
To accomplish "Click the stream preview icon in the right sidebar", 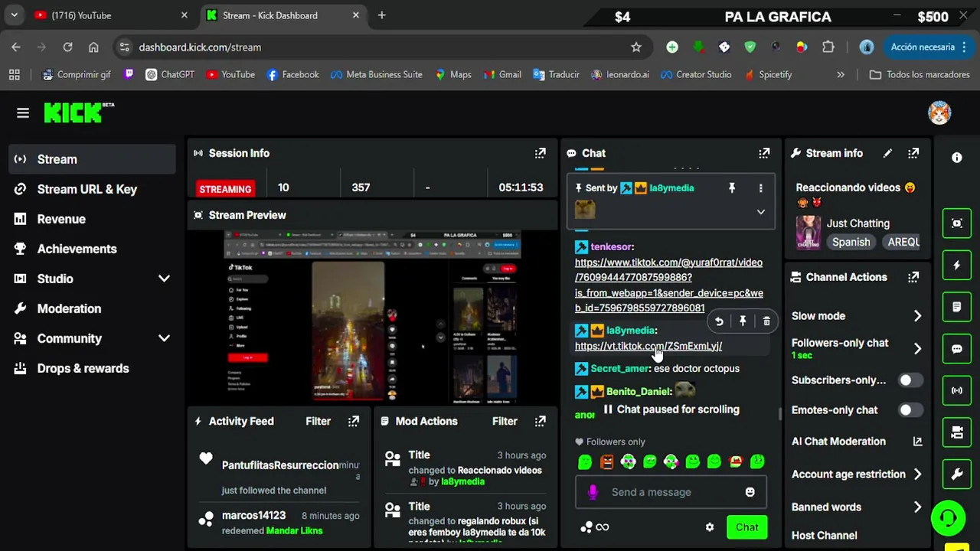I will click(x=957, y=223).
